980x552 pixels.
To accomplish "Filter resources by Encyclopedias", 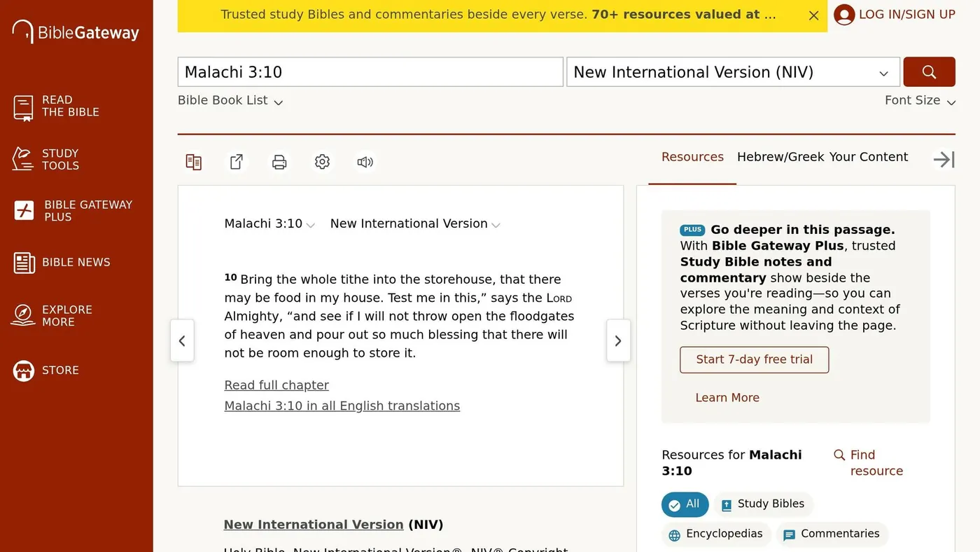I will (x=715, y=534).
